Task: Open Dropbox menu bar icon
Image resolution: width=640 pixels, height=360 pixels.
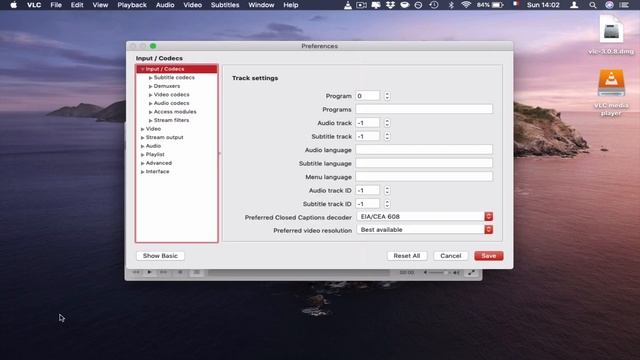Action: (x=390, y=5)
